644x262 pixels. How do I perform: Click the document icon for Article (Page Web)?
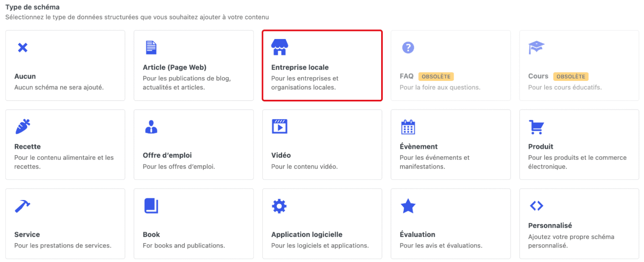tap(151, 47)
